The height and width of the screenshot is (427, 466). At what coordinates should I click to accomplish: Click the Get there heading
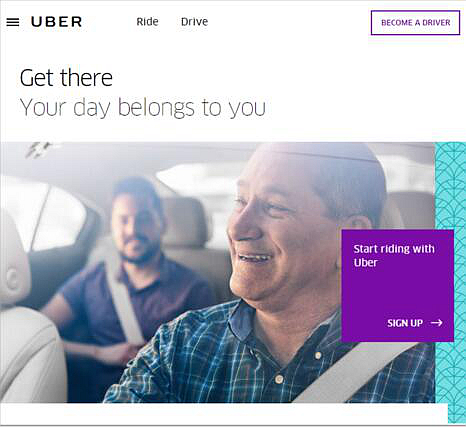point(66,78)
